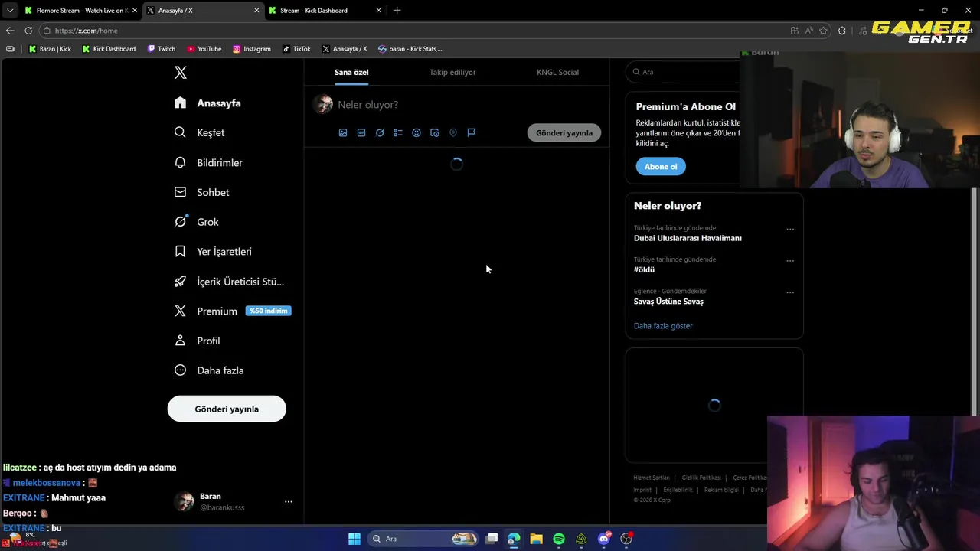Open the tab list dropdown arrow
This screenshot has height=551, width=980.
[x=9, y=11]
